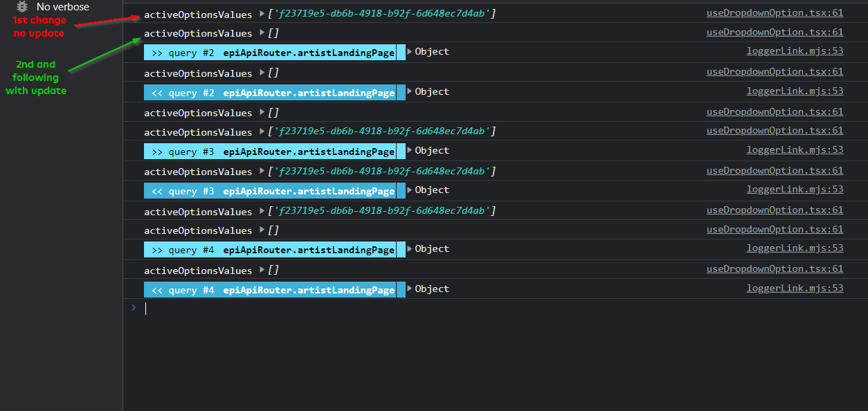This screenshot has height=411, width=868.
Task: Click the '<< query #4 epiApiRouter.artistLandingPage' badge
Action: click(274, 290)
